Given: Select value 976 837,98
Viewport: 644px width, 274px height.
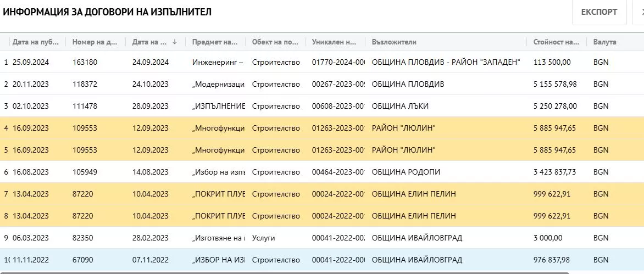Looking at the screenshot, I should [552, 260].
